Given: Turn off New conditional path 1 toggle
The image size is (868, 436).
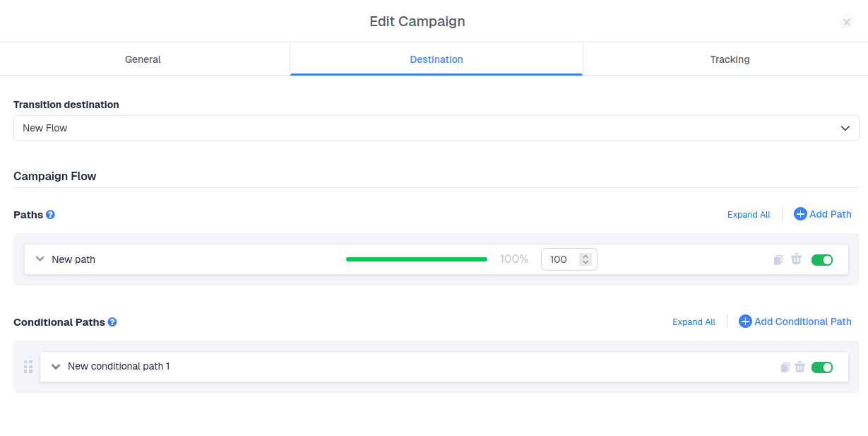Looking at the screenshot, I should coord(822,367).
